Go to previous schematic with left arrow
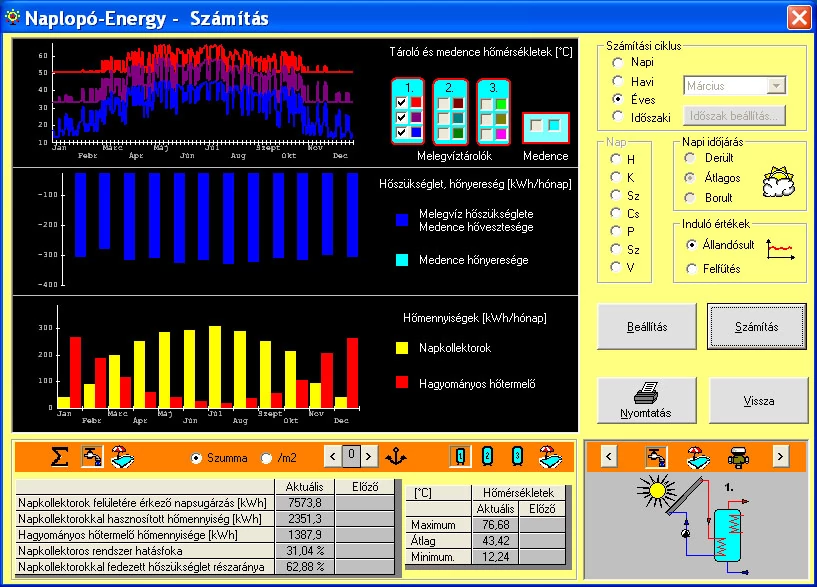Viewport: 817px width, 587px height. (x=609, y=457)
